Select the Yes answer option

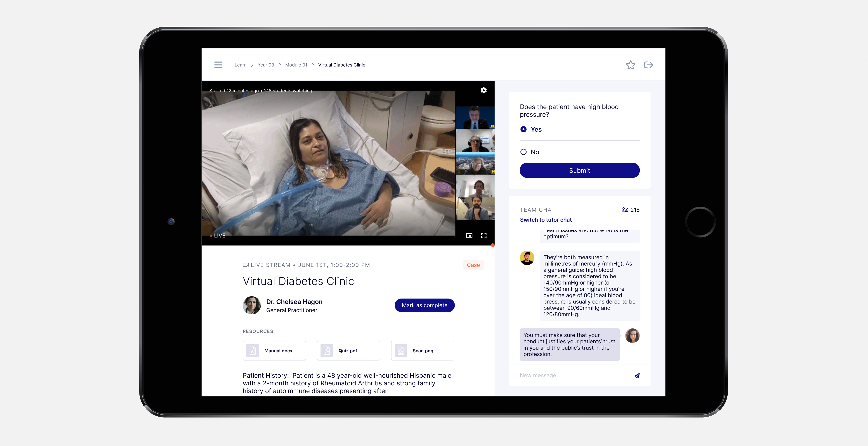coord(523,129)
